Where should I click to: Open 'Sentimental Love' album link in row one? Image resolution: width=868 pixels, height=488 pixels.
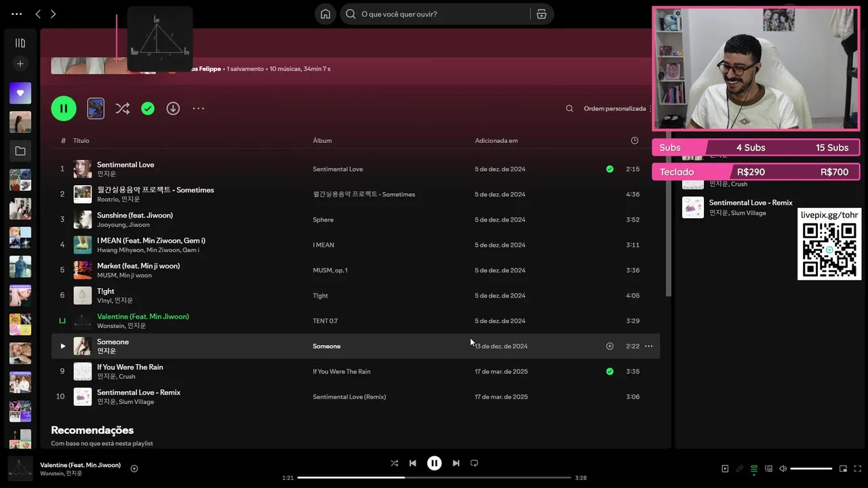(x=338, y=169)
